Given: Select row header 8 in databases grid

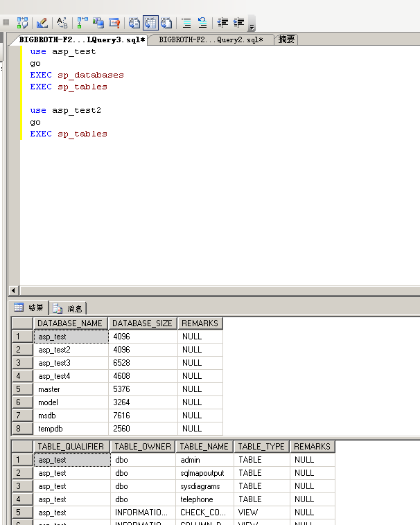Looking at the screenshot, I should pos(22,429).
